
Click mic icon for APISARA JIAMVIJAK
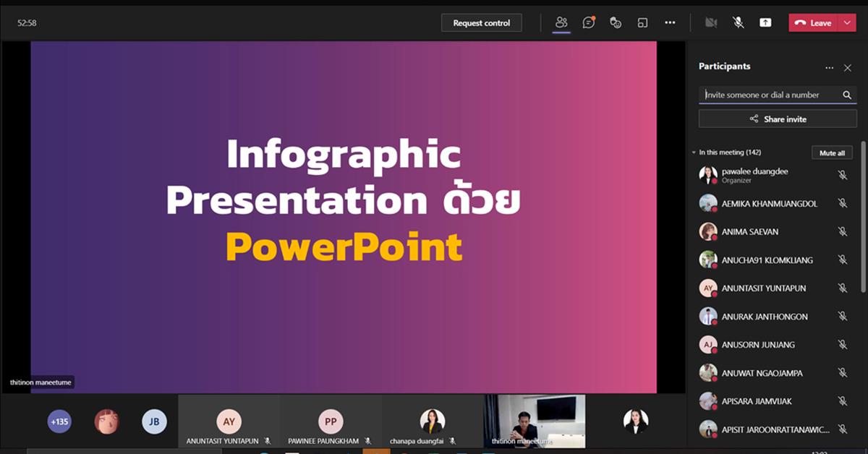[x=842, y=401]
